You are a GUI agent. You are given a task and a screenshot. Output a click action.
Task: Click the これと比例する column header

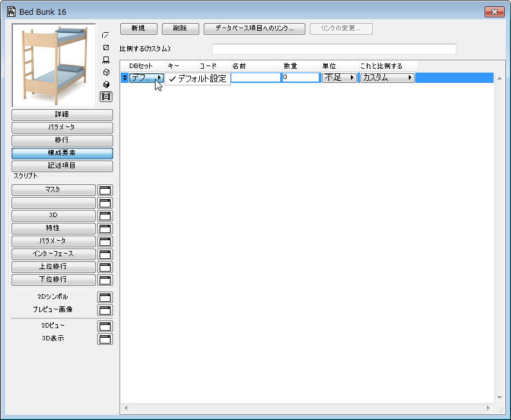[x=388, y=66]
